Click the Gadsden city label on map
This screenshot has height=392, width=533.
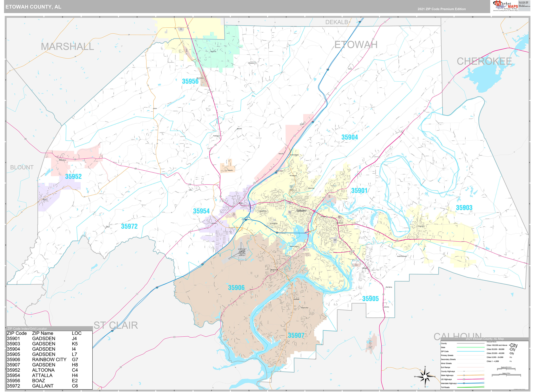[302, 210]
